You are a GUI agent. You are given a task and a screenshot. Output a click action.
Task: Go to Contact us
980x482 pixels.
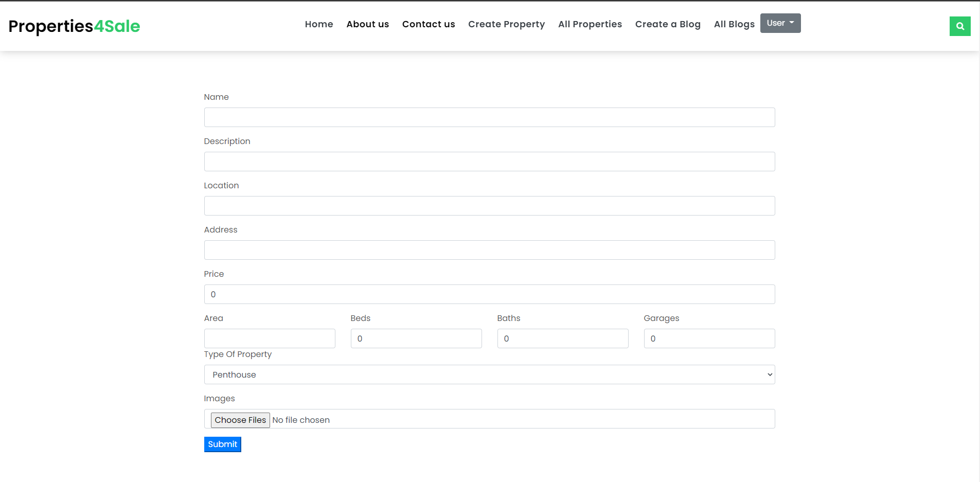(429, 24)
